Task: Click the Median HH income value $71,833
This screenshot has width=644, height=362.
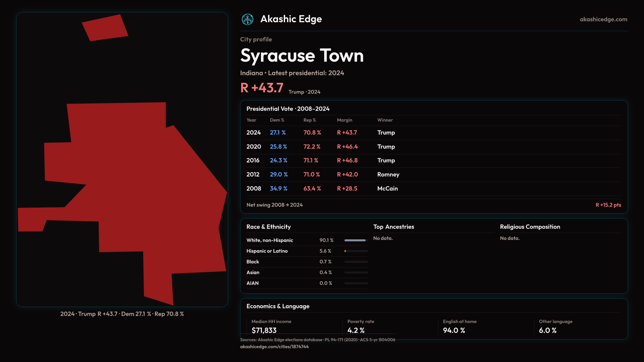Action: 264,330
